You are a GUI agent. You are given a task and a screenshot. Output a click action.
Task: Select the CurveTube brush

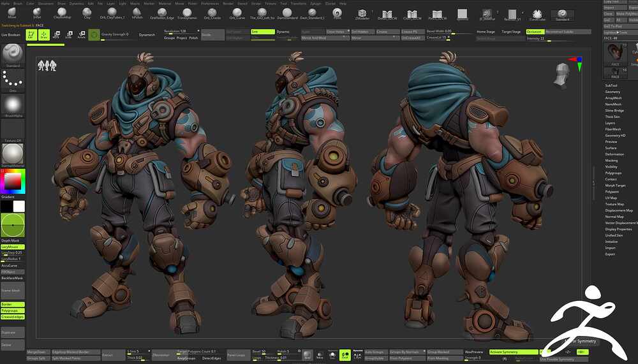pos(537,15)
